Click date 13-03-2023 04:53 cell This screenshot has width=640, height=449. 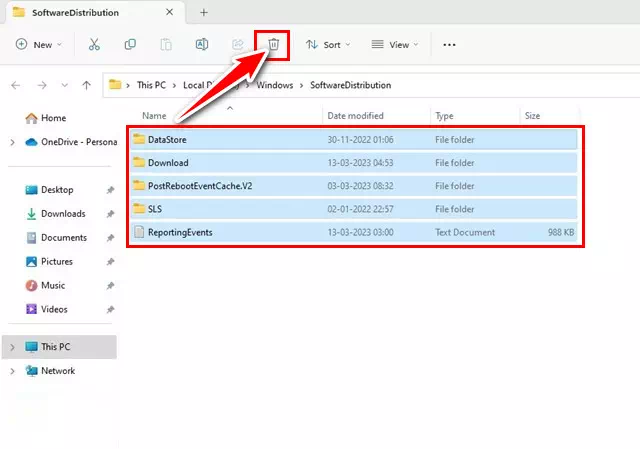pyautogui.click(x=360, y=163)
